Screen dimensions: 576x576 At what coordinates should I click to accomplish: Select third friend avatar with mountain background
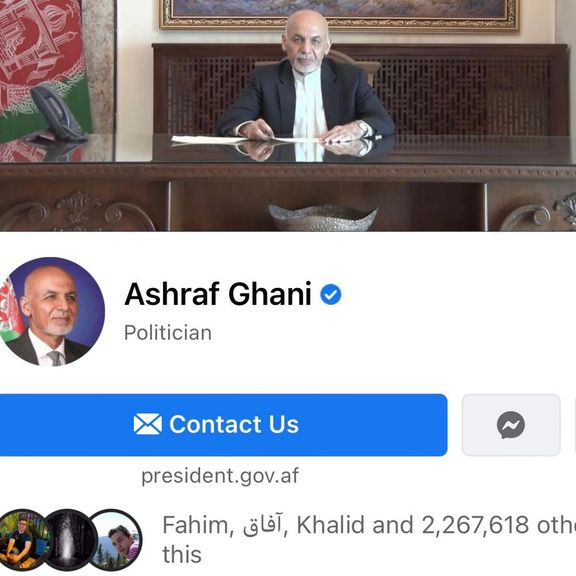pyautogui.click(x=117, y=540)
